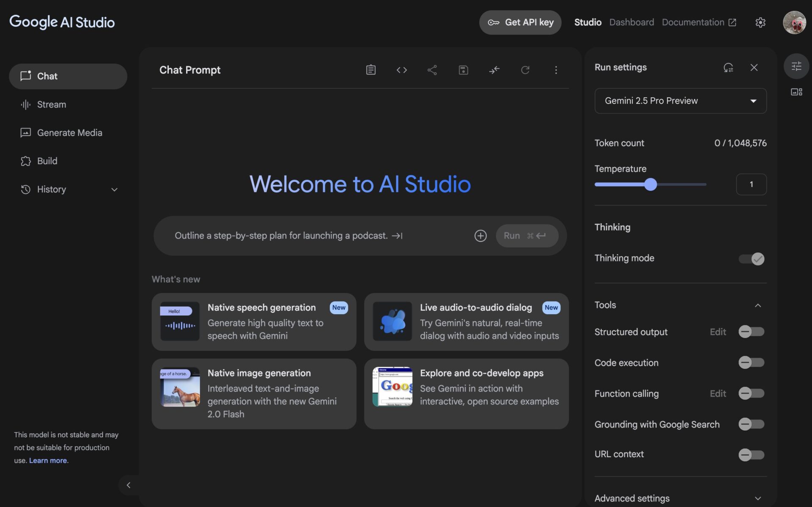
Task: Enable Function calling toggle
Action: [752, 393]
